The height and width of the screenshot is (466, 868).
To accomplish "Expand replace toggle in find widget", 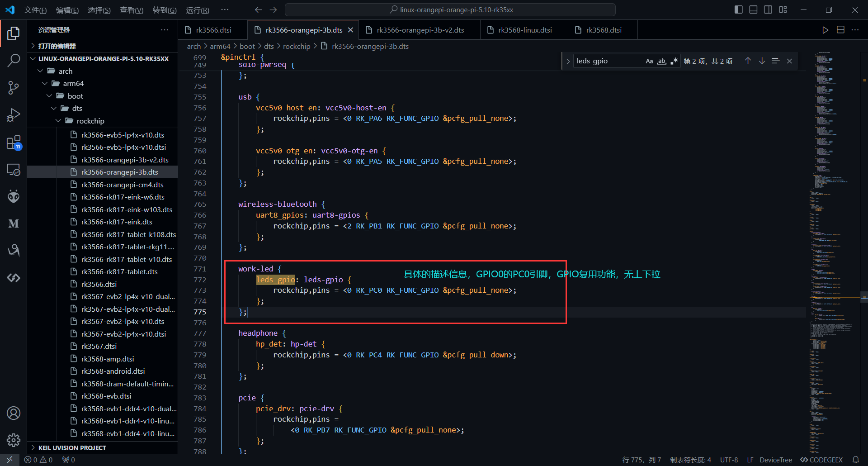I will pyautogui.click(x=568, y=61).
